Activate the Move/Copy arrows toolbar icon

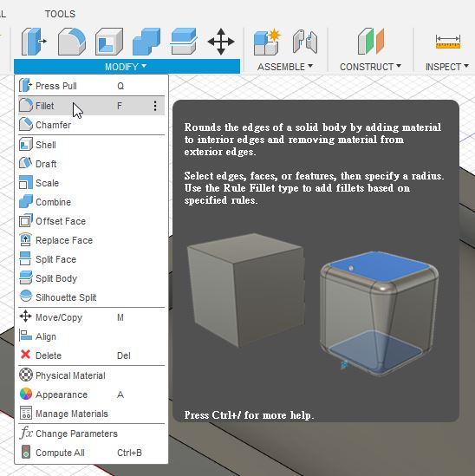click(x=221, y=42)
